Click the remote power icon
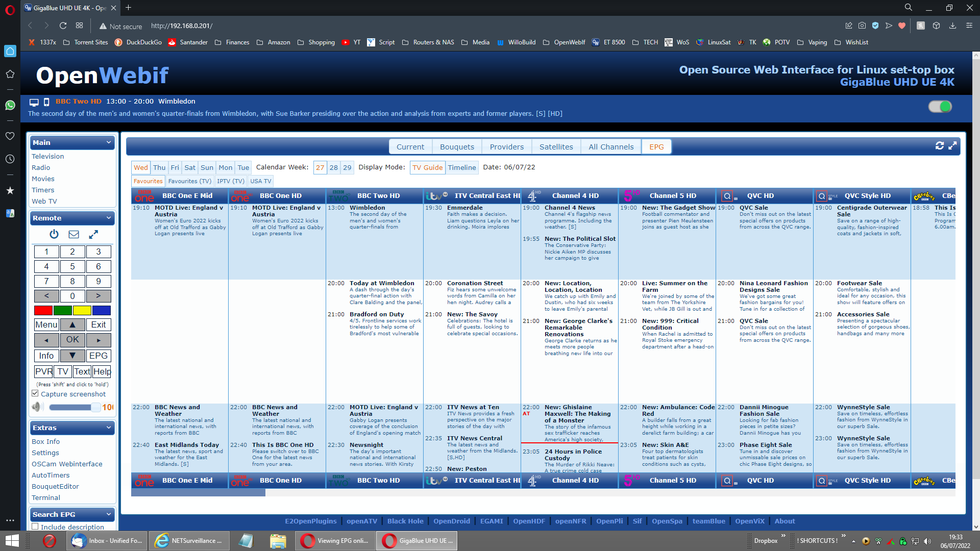 (54, 234)
